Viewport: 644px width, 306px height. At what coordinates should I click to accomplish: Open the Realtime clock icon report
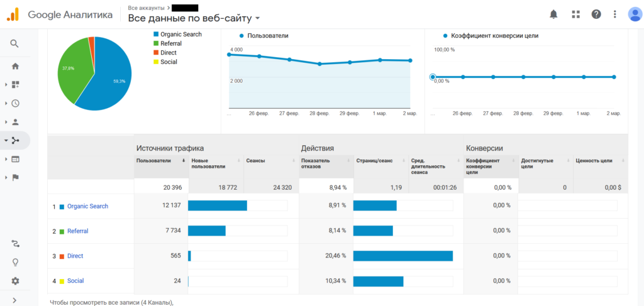coord(15,103)
